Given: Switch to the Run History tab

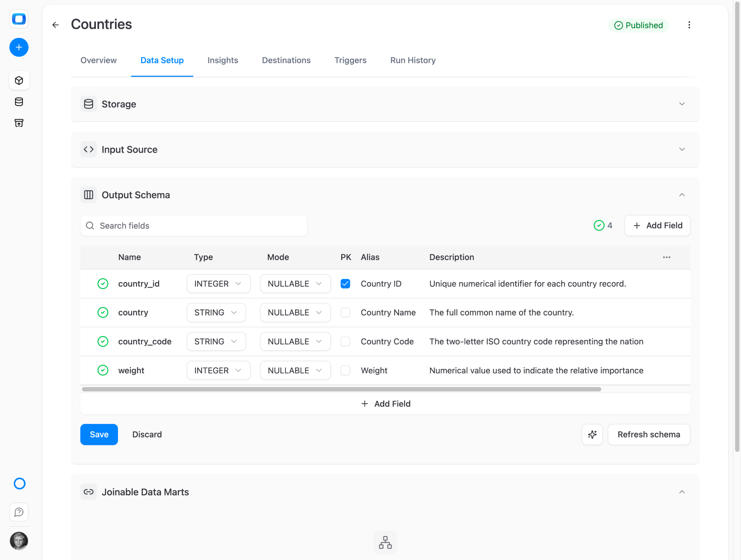Looking at the screenshot, I should [x=413, y=60].
